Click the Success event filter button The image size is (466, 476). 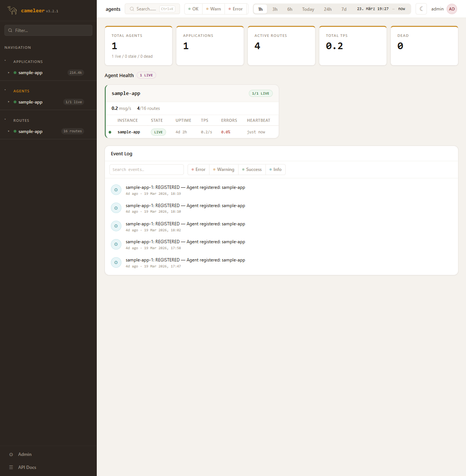[252, 169]
